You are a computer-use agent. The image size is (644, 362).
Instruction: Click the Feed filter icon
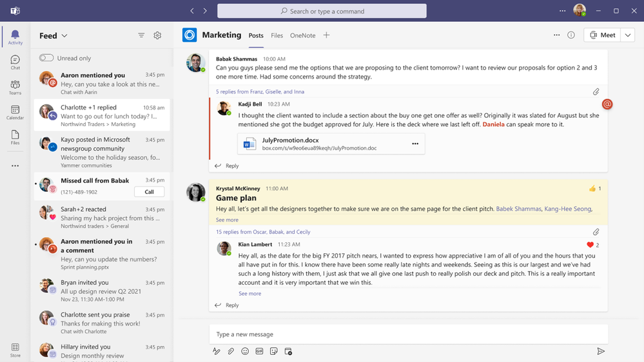(141, 35)
